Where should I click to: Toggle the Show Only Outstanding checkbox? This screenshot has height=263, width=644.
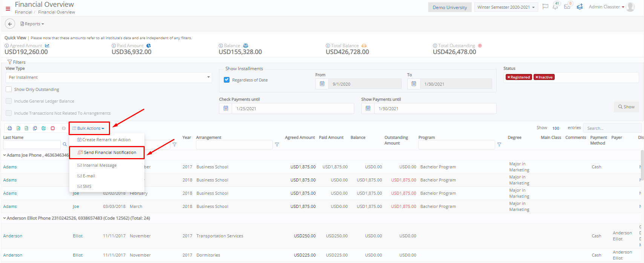(x=9, y=89)
